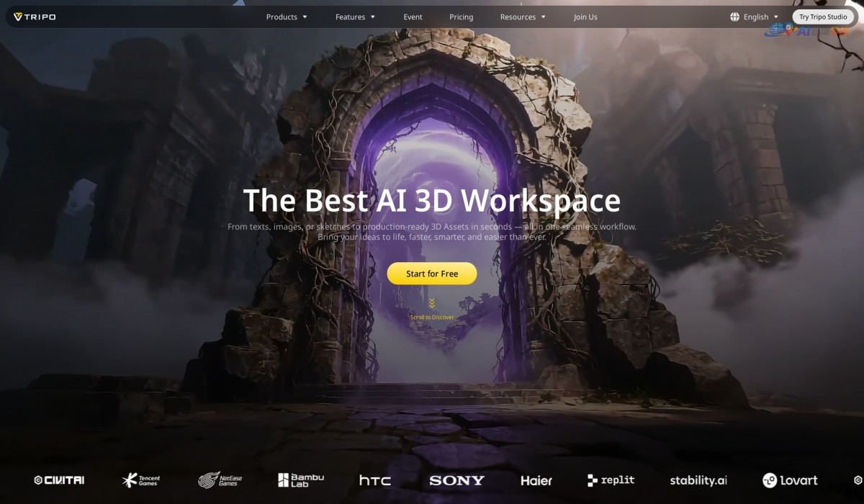Click the Replit logo
This screenshot has width=864, height=504.
611,480
